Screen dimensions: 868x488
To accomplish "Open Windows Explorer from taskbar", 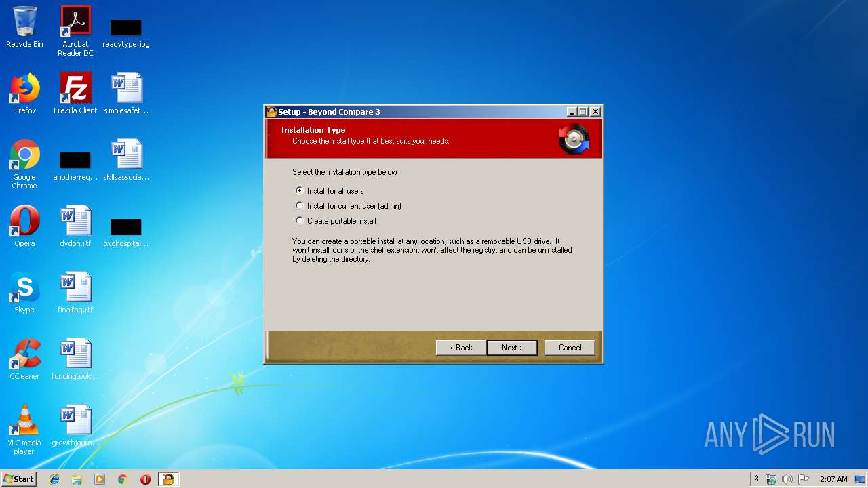I will tap(77, 479).
